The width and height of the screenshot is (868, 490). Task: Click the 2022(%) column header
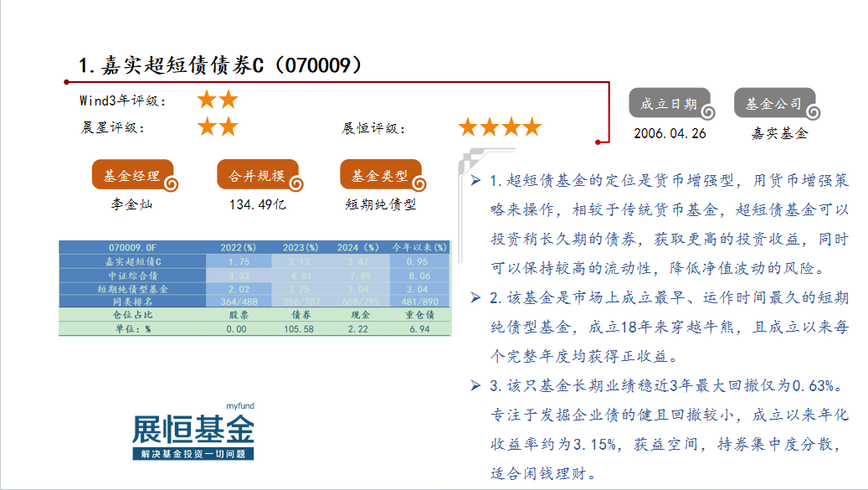pos(239,248)
